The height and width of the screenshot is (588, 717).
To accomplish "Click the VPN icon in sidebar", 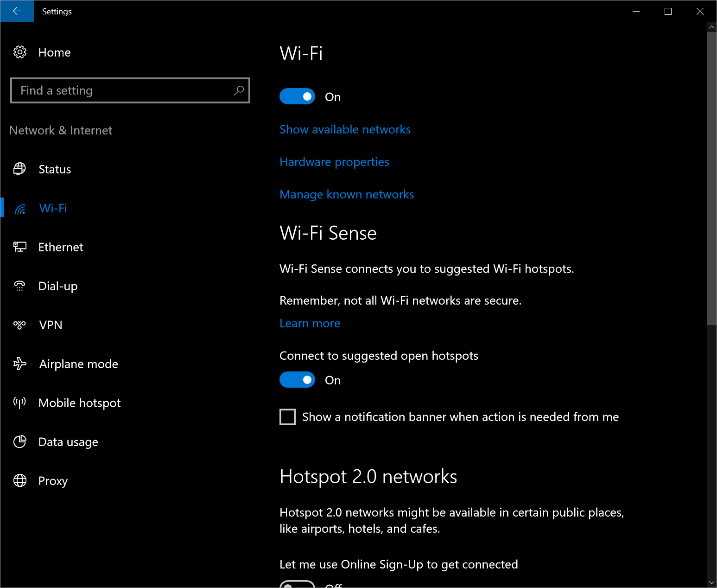I will tap(19, 325).
